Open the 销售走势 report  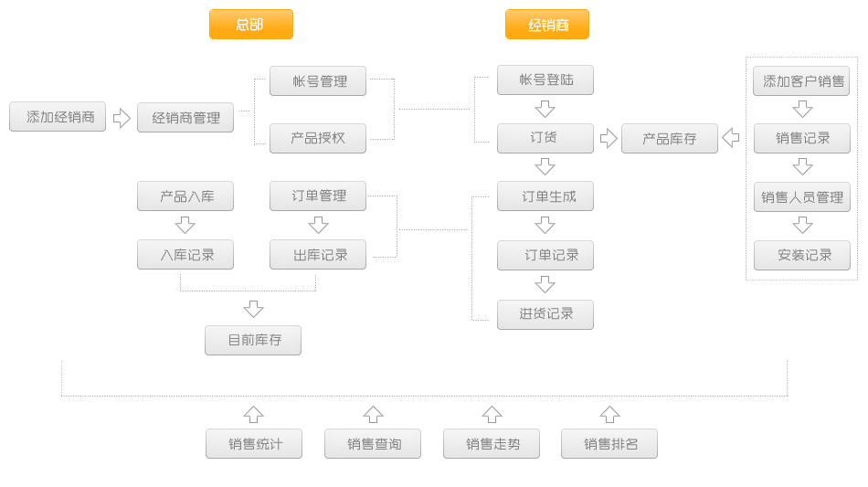point(492,444)
